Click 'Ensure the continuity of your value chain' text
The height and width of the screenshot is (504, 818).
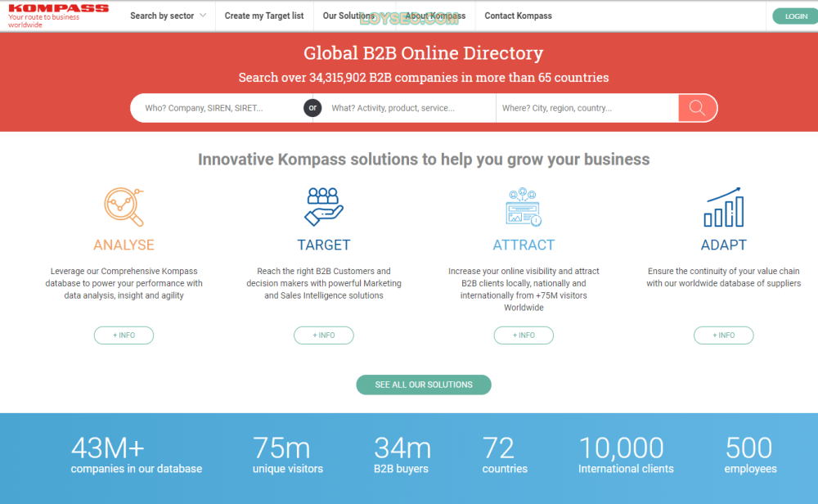point(724,277)
